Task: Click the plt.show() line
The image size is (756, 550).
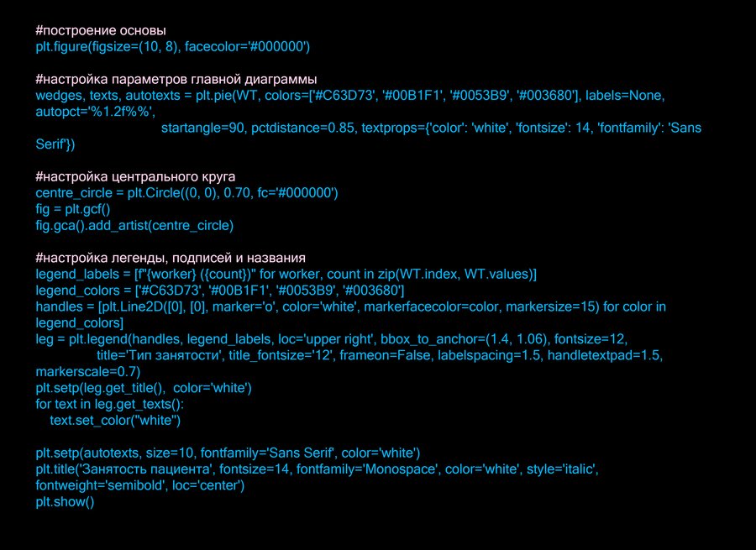Action: pyautogui.click(x=66, y=502)
